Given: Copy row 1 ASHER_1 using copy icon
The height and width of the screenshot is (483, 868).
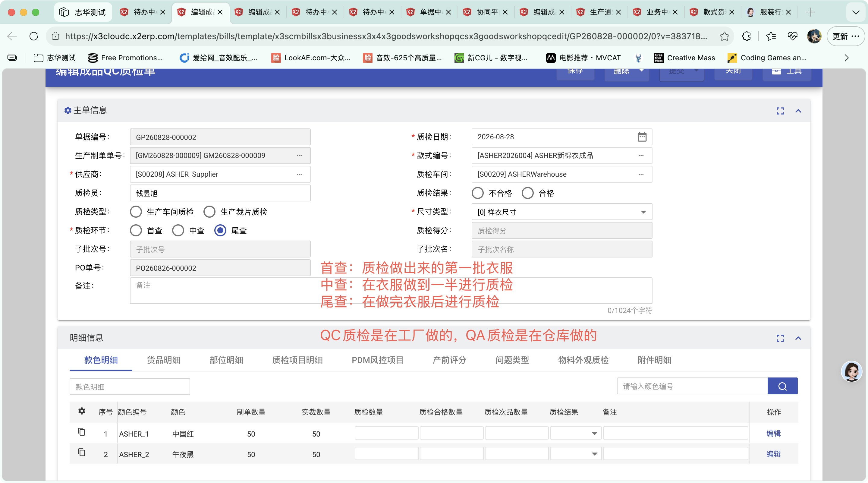Looking at the screenshot, I should click(82, 432).
